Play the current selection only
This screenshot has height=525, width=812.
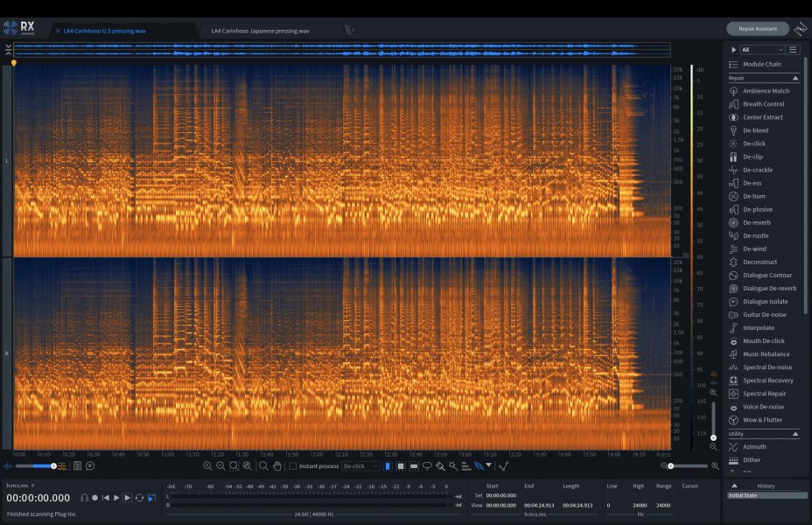128,498
